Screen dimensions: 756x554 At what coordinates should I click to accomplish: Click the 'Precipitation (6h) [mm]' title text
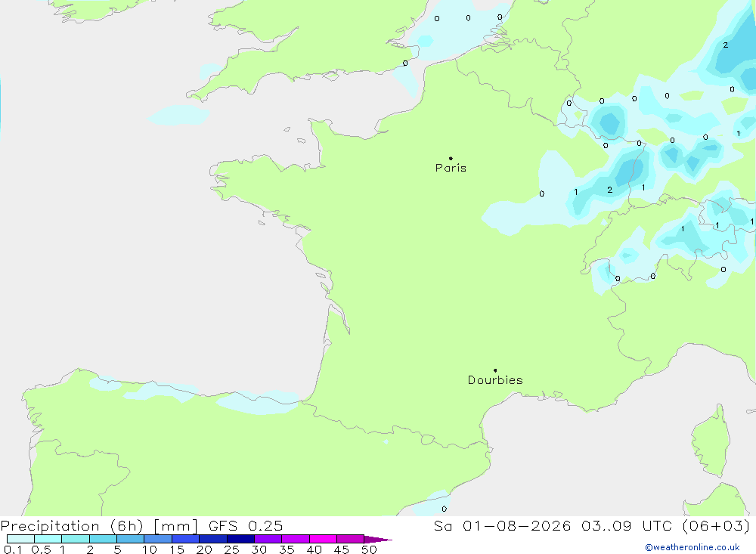point(99,525)
